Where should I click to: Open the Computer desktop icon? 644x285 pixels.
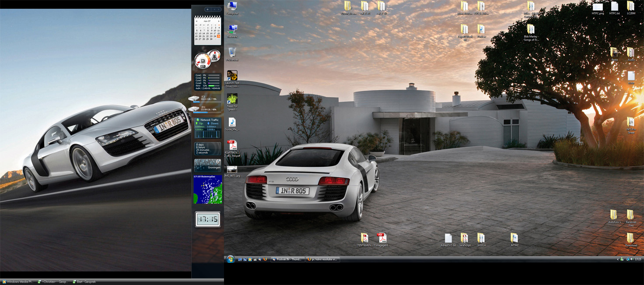click(232, 8)
